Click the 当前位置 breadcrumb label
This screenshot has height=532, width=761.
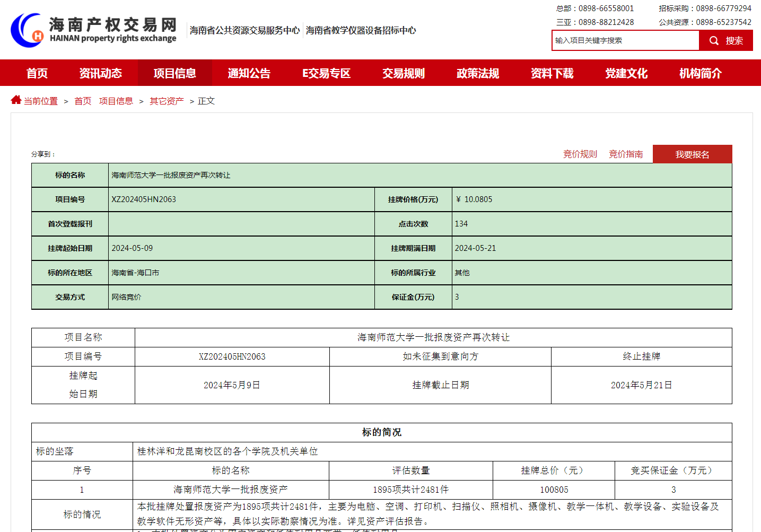(41, 101)
